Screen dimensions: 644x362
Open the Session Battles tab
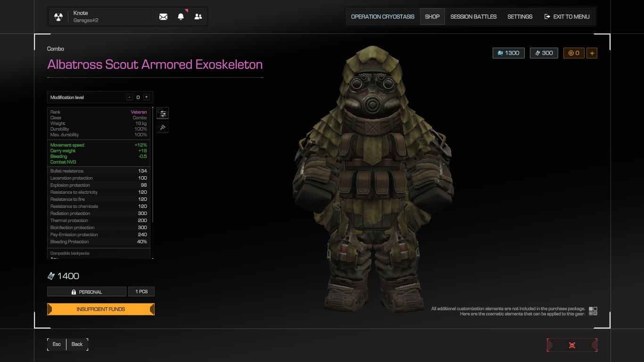[x=473, y=16]
